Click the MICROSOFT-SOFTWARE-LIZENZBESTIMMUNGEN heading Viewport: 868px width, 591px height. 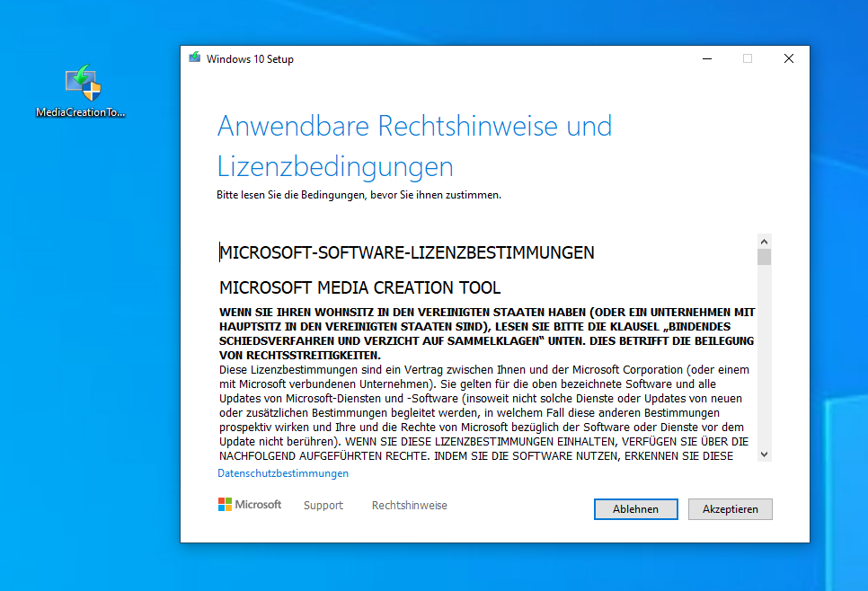pyautogui.click(x=407, y=253)
